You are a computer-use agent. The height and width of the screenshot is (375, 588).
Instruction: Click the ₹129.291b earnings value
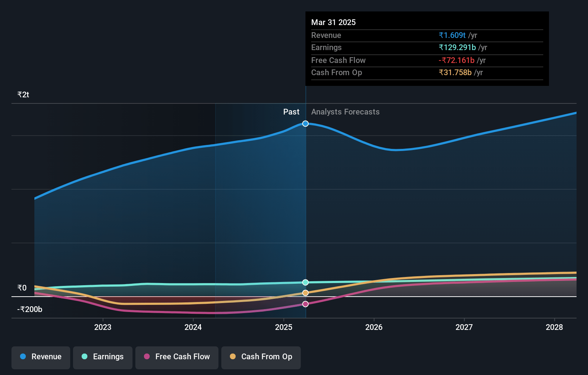457,47
